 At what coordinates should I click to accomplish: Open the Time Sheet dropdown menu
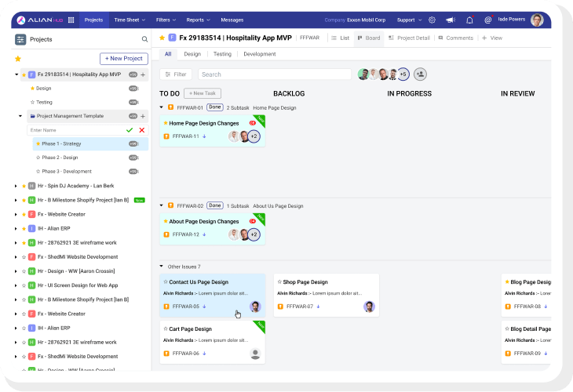[x=130, y=20]
